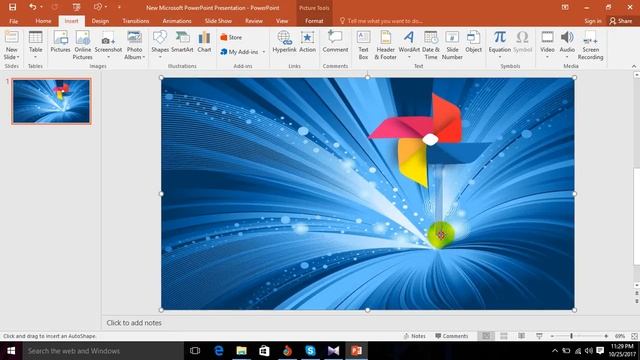This screenshot has width=640, height=360.
Task: Create a Photo Album
Action: 134,45
